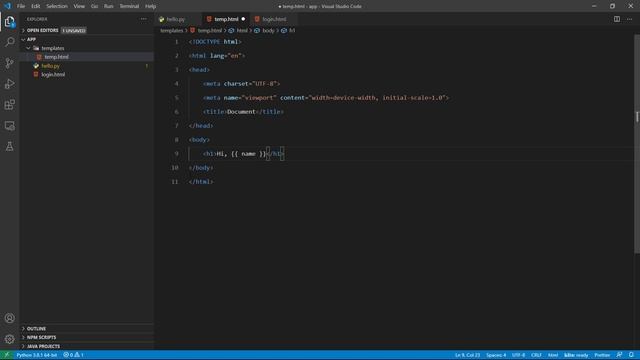The image size is (640, 360).
Task: Open the Go menu
Action: point(94,6)
